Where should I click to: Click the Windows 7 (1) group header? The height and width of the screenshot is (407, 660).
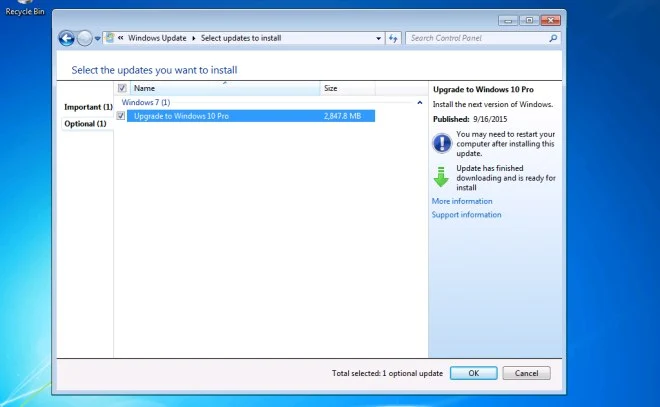(x=146, y=102)
